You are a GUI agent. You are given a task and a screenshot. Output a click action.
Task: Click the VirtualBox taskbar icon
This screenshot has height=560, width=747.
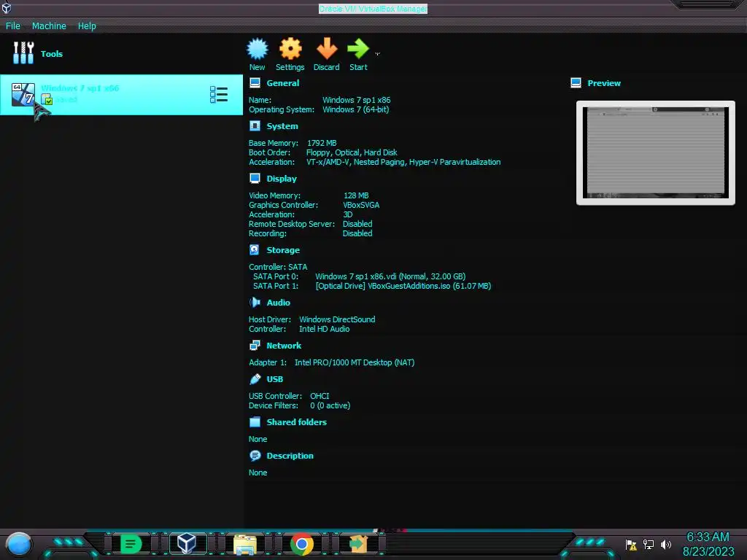[x=187, y=543]
